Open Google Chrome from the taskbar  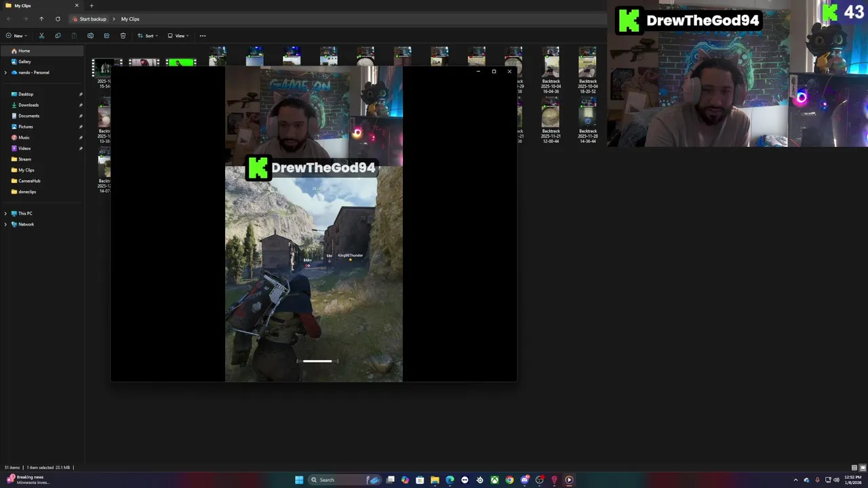click(x=509, y=480)
